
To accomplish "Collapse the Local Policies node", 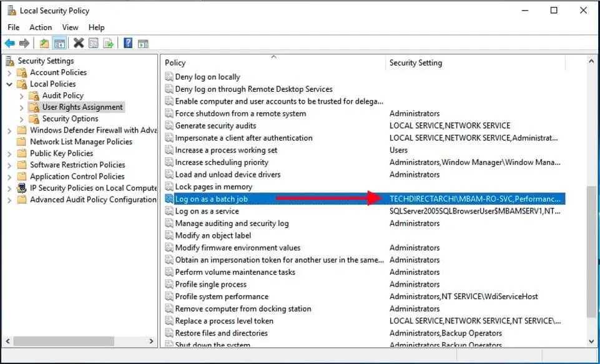I will 9,84.
